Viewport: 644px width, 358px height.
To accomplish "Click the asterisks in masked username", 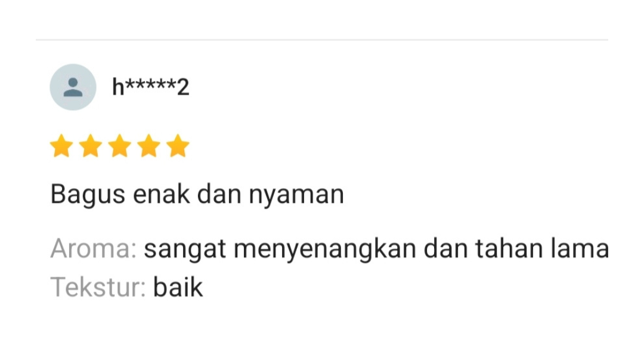I will [151, 84].
